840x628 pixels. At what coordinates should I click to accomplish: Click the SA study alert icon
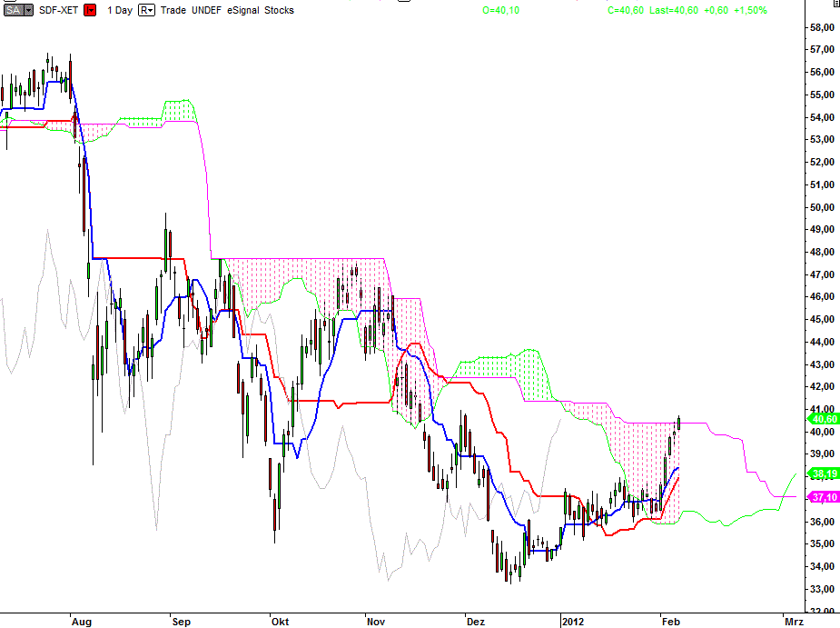click(13, 10)
